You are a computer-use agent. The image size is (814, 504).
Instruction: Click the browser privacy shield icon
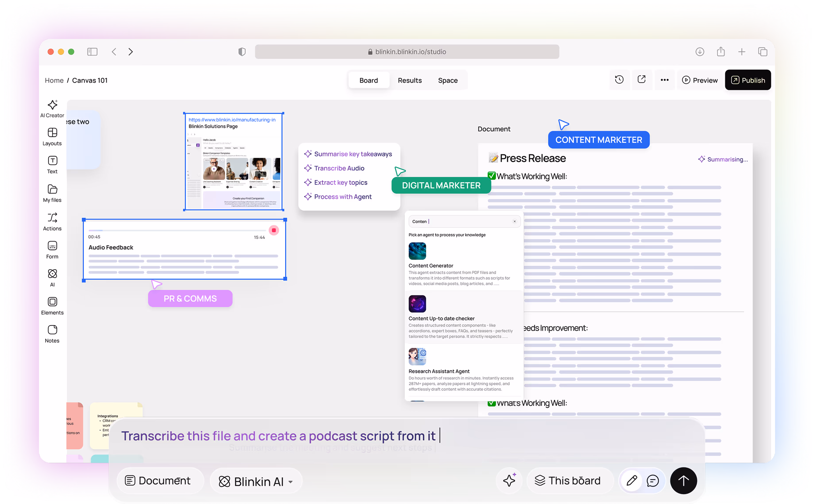[x=242, y=52]
